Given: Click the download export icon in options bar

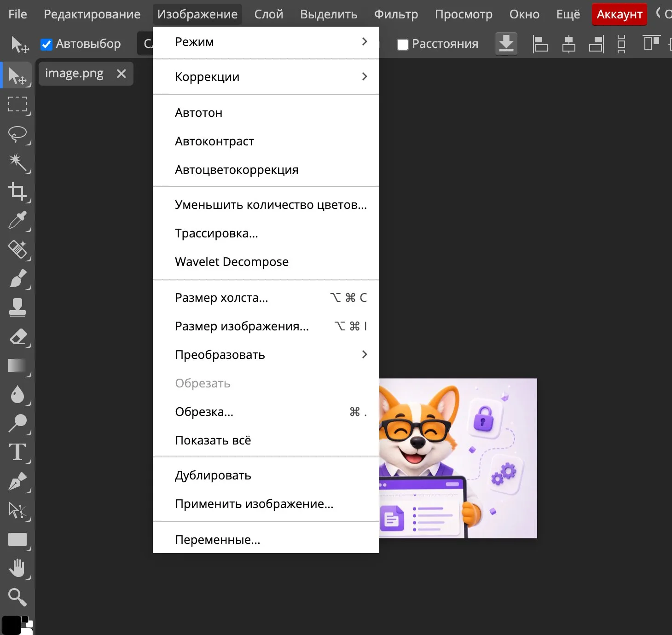Looking at the screenshot, I should pos(506,44).
